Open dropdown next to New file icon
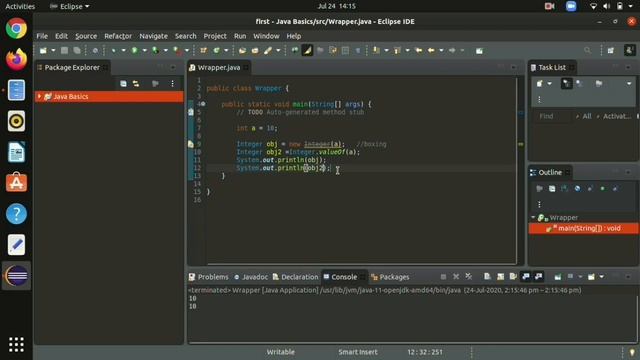640x360 pixels. (x=53, y=51)
